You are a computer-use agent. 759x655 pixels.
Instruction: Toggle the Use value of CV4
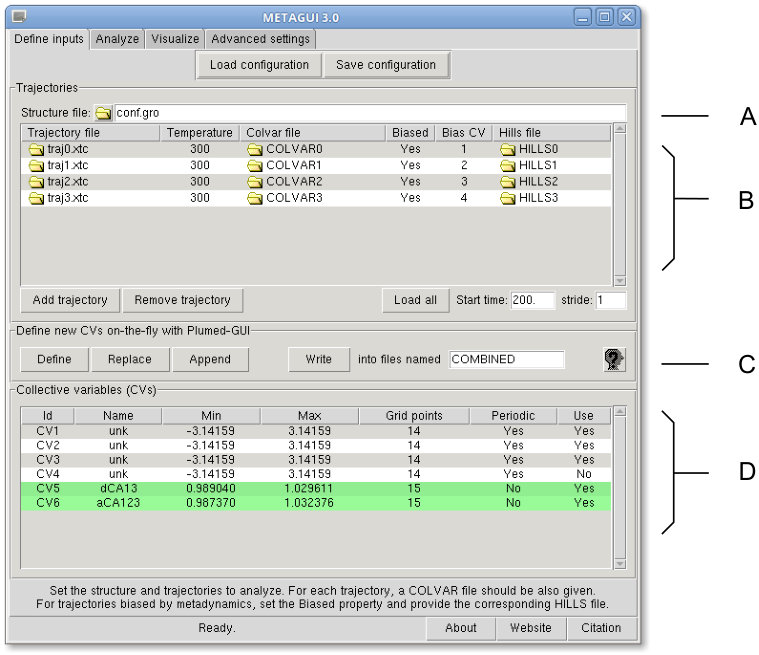[584, 474]
